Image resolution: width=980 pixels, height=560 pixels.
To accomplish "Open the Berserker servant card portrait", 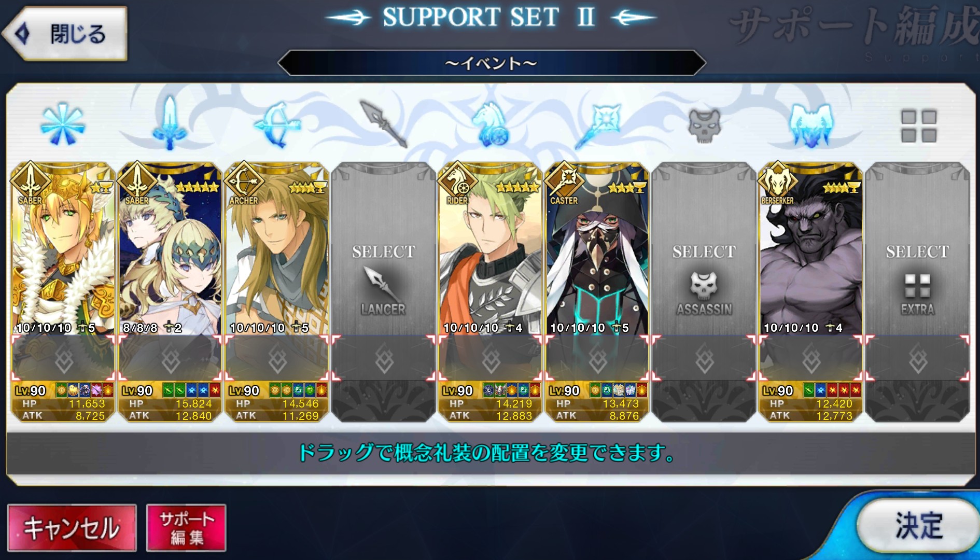I will 810,249.
